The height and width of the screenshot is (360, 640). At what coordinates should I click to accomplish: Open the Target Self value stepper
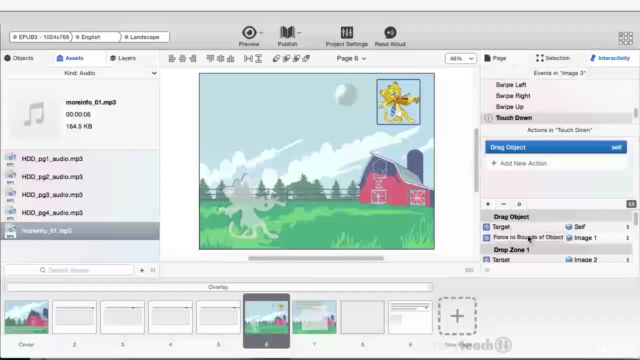coord(628,227)
